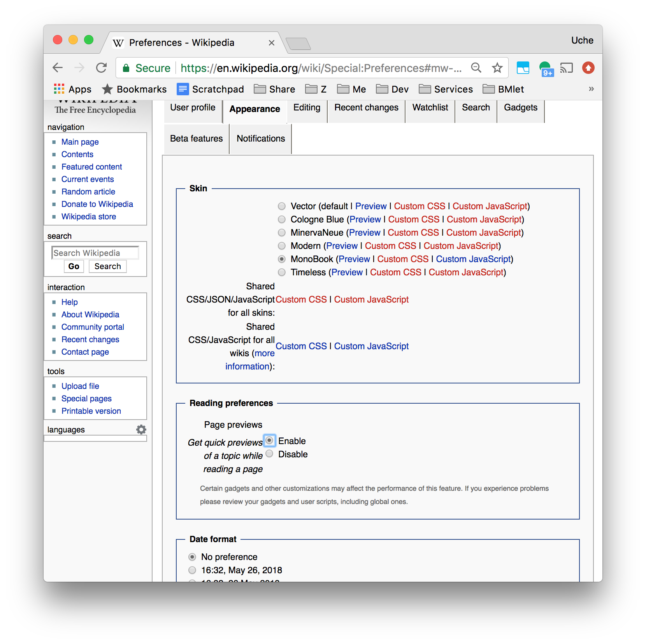This screenshot has width=646, height=644.
Task: Click the Cast screen icon
Action: 567,68
